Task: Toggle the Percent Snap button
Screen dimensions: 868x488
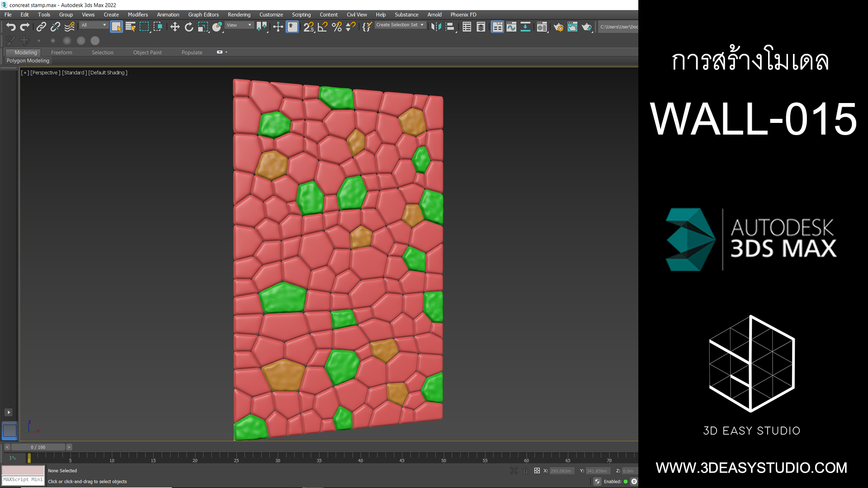Action: click(336, 27)
